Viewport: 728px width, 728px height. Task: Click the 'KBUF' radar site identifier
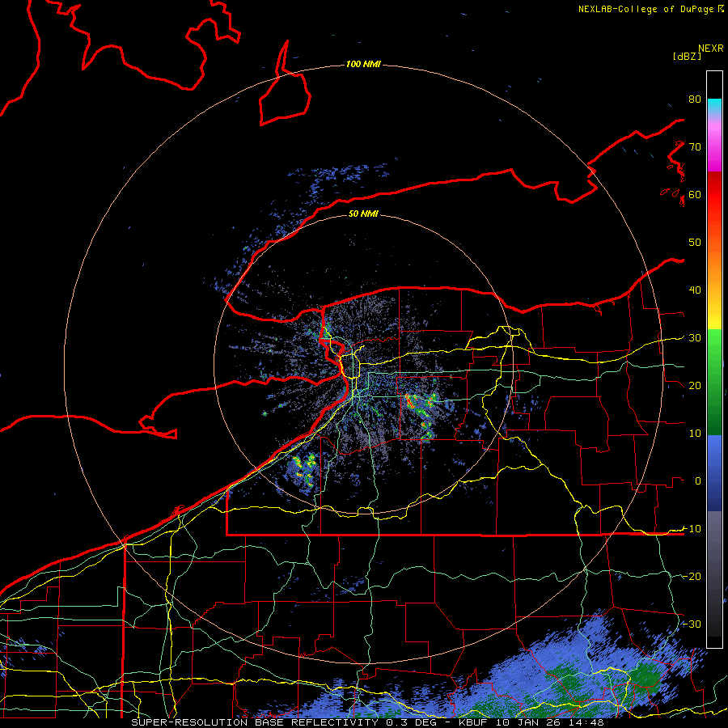pyautogui.click(x=475, y=722)
